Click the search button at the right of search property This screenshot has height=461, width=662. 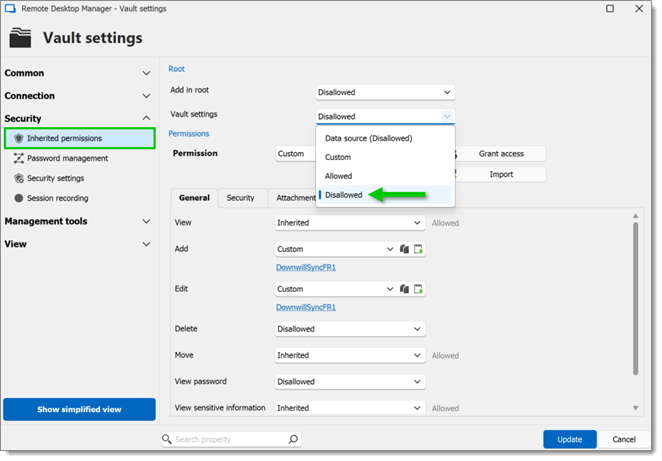[293, 439]
